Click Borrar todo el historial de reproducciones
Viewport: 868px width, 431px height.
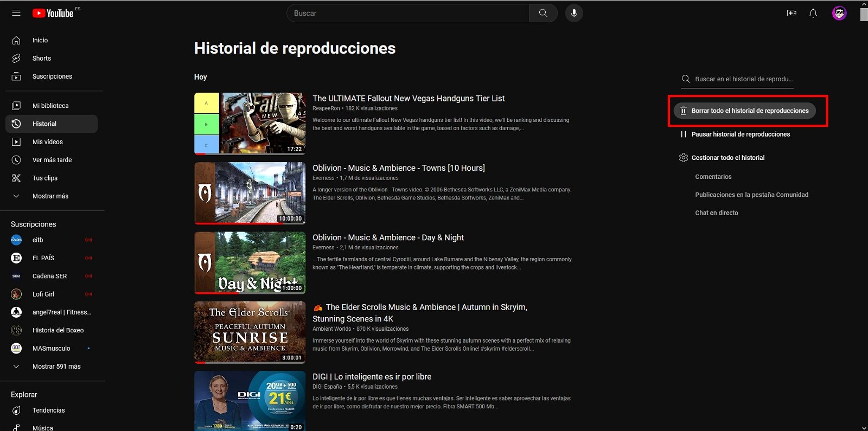click(744, 111)
